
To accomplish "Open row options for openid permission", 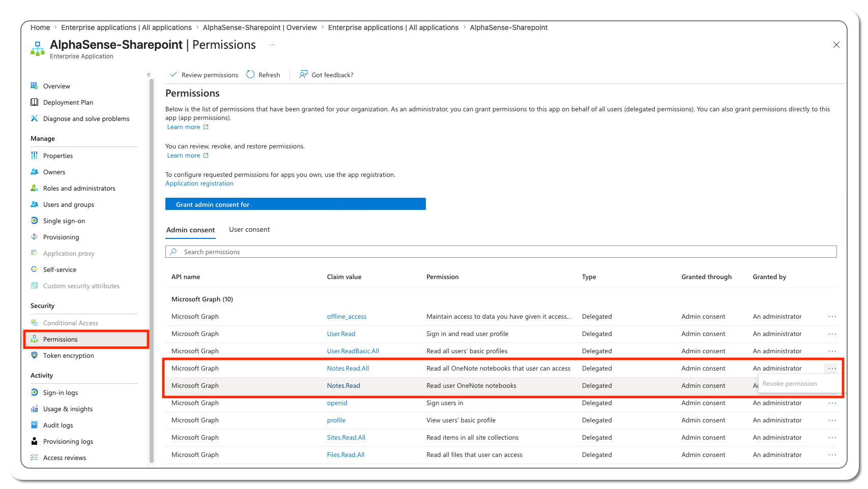I will click(x=832, y=403).
